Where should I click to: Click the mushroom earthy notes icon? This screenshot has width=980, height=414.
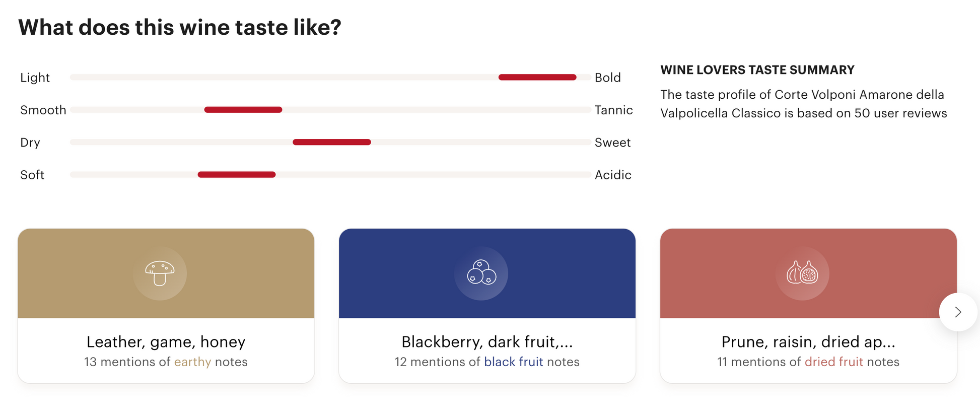pos(160,273)
